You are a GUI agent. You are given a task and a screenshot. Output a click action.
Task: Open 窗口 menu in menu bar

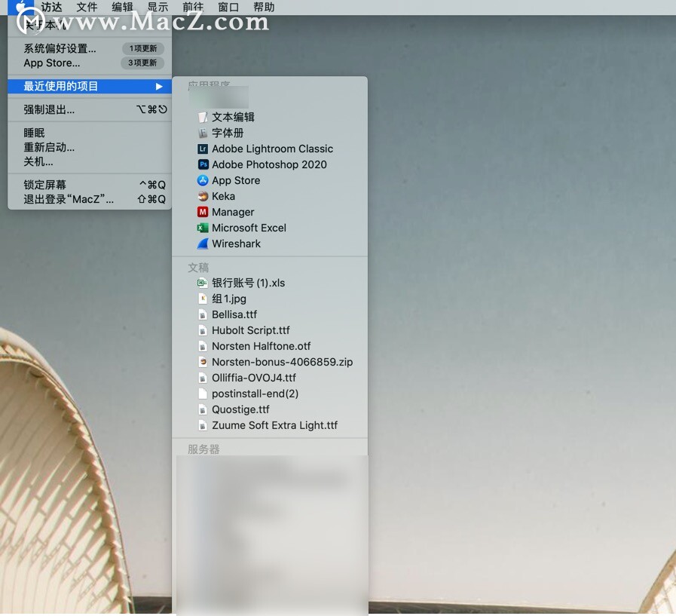[228, 7]
